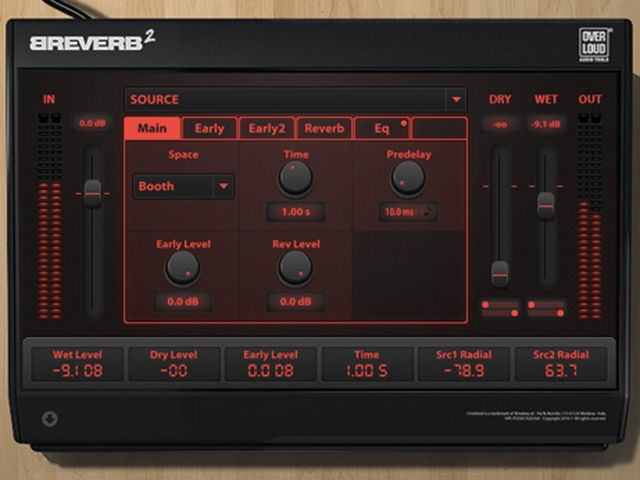
Task: Click the BREVERB 2 logo
Action: tap(92, 42)
